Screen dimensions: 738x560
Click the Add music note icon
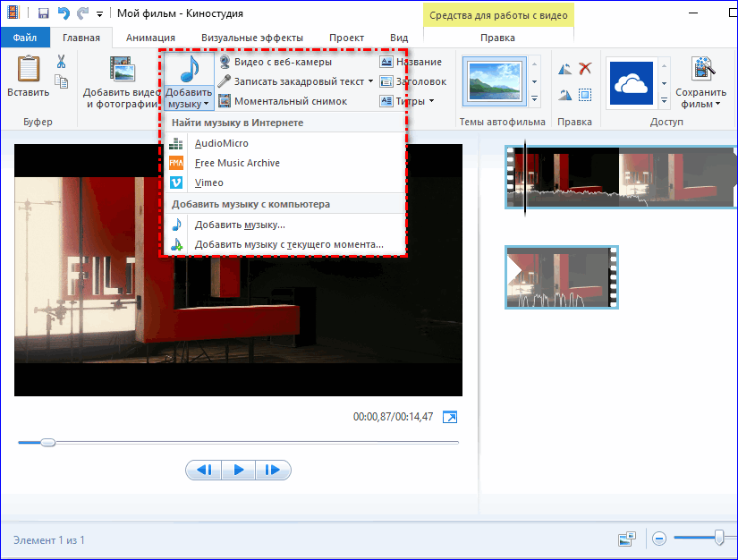pyautogui.click(x=188, y=68)
